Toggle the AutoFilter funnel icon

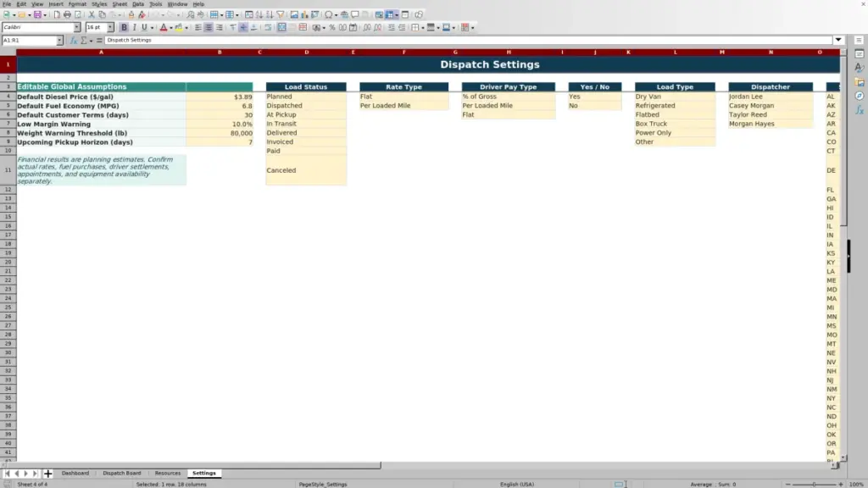280,15
